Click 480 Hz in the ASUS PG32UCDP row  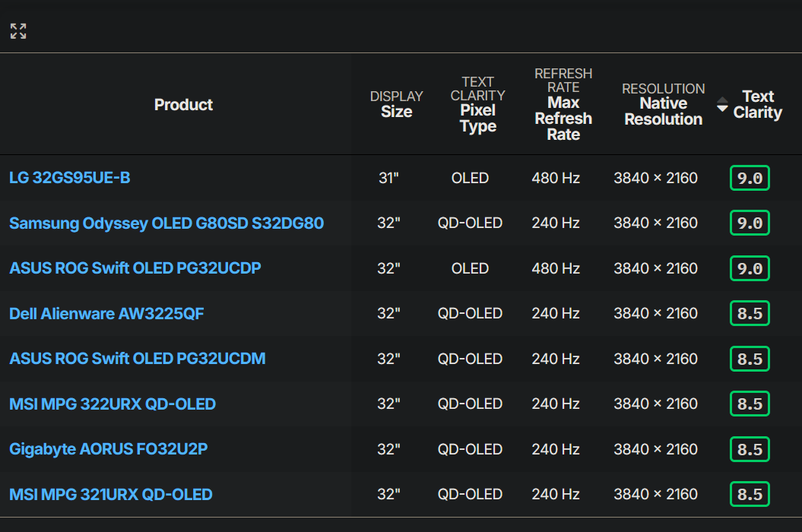[556, 268]
